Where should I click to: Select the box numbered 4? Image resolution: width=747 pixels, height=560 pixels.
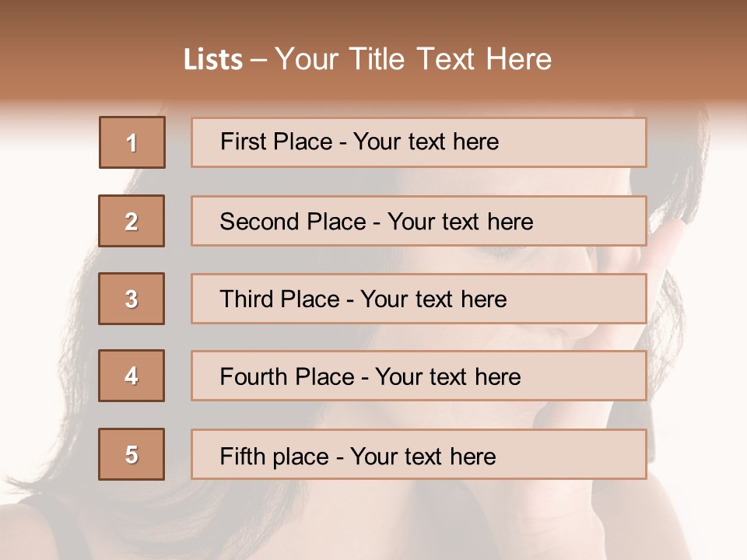coord(132,376)
